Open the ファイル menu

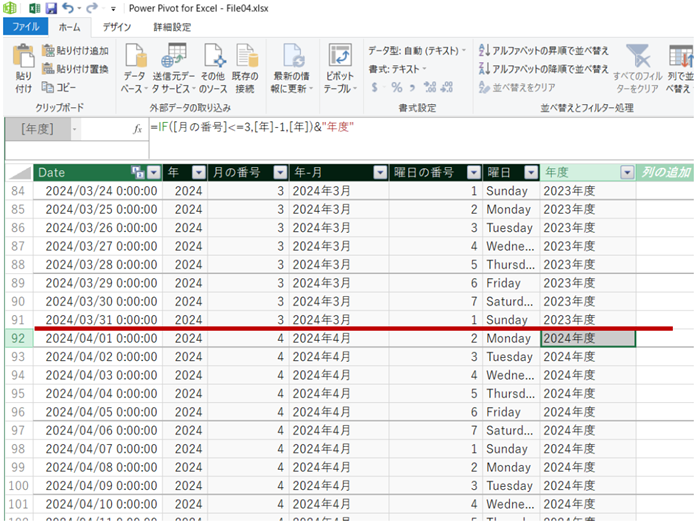pos(25,27)
